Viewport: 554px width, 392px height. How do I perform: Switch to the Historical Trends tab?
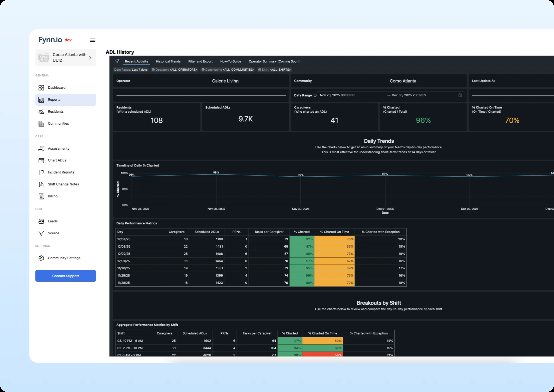(x=168, y=61)
